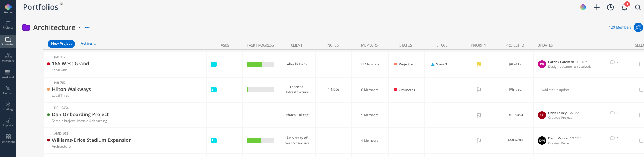Open the Planner sidebar icon
The height and width of the screenshot is (157, 644).
8,90
